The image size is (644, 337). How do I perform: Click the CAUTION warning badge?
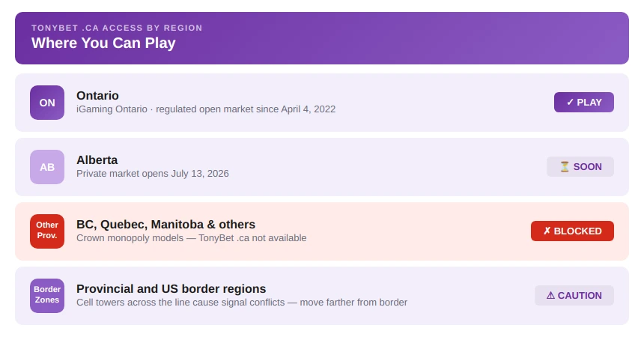click(574, 296)
